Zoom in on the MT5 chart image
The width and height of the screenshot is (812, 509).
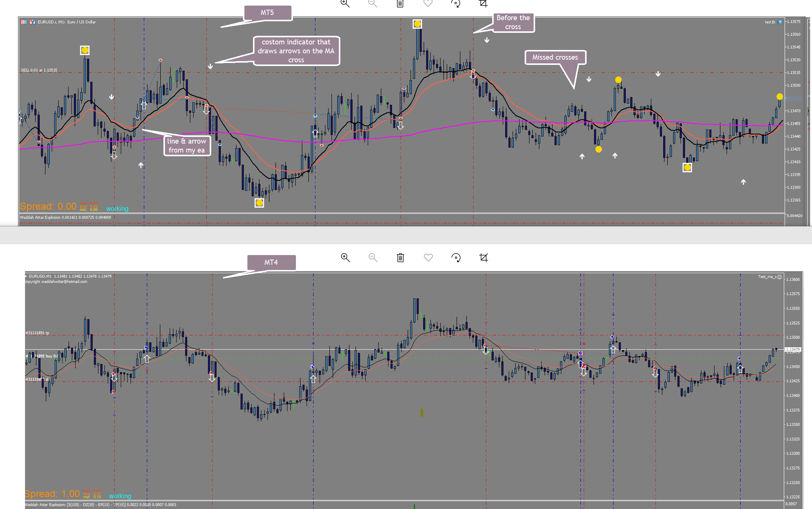click(345, 3)
